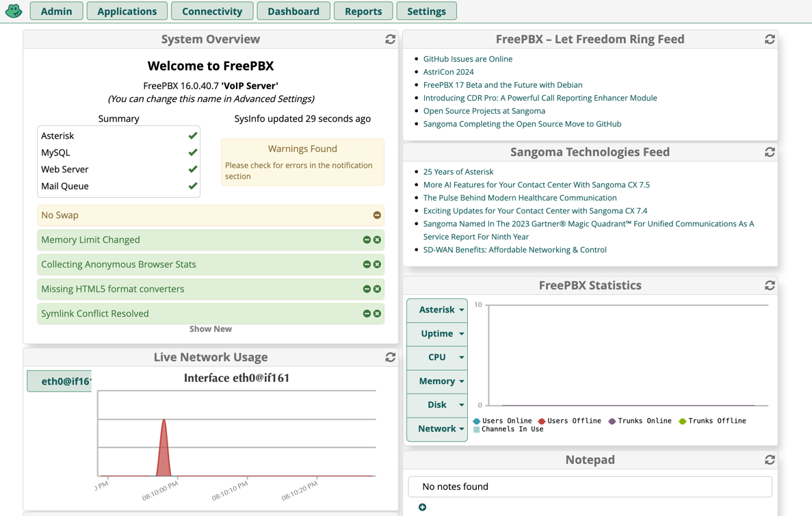Toggle Trunks Offline legend series
812x516 pixels.
pos(713,421)
